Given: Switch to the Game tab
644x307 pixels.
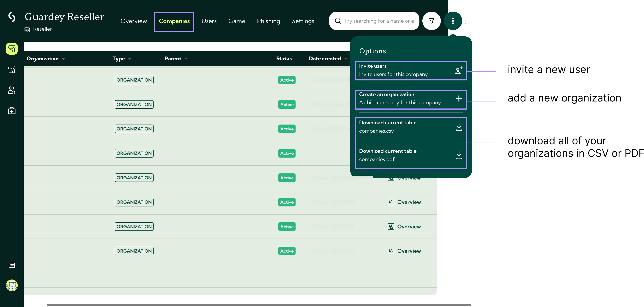Looking at the screenshot, I should 237,21.
